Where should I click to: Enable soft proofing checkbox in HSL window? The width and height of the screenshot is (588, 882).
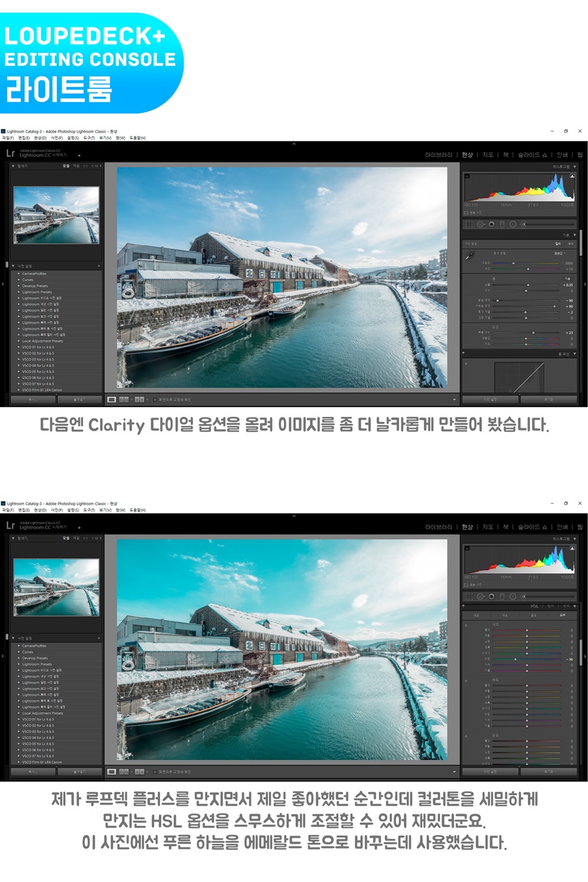155,772
